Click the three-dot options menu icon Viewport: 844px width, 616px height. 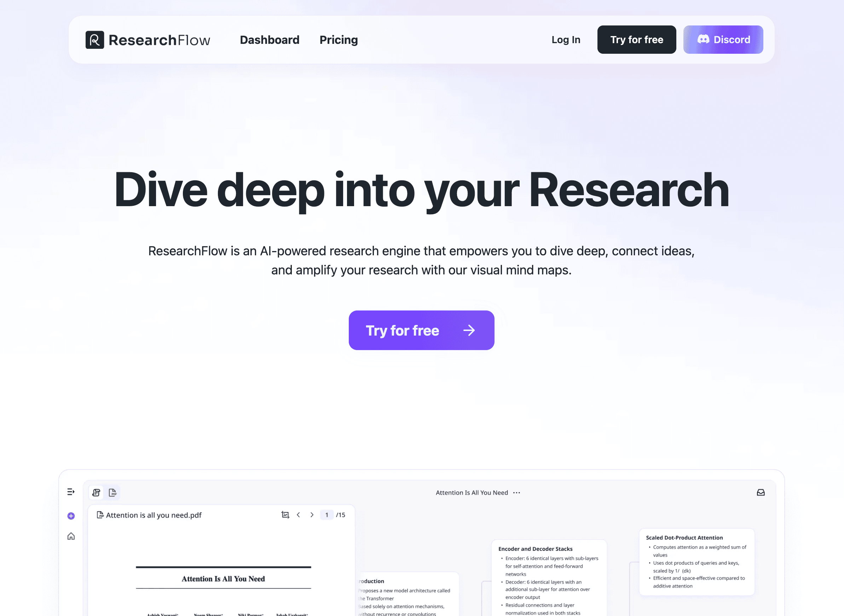pos(517,492)
